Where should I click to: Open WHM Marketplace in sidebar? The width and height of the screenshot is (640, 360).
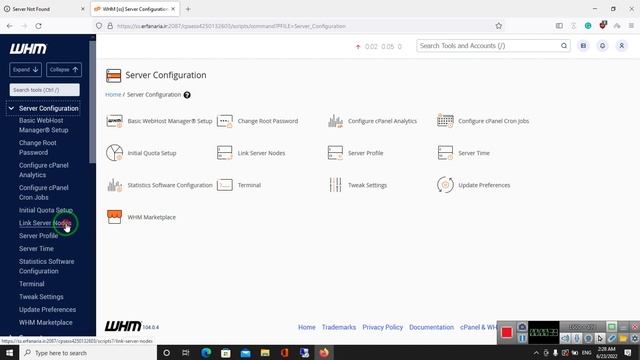tap(46, 322)
